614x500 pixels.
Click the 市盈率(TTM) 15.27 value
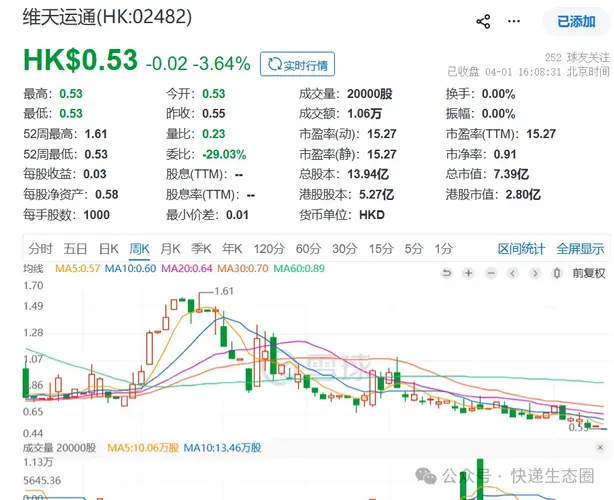click(541, 134)
